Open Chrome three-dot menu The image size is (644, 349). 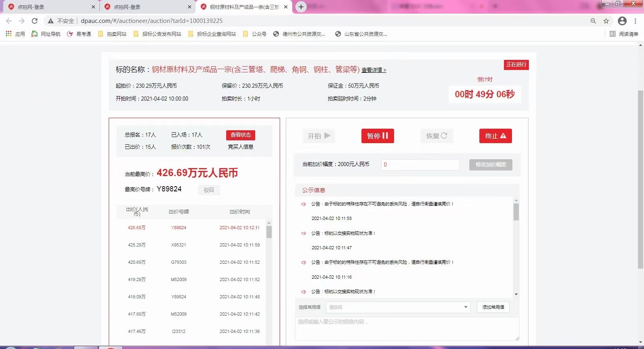coord(636,21)
